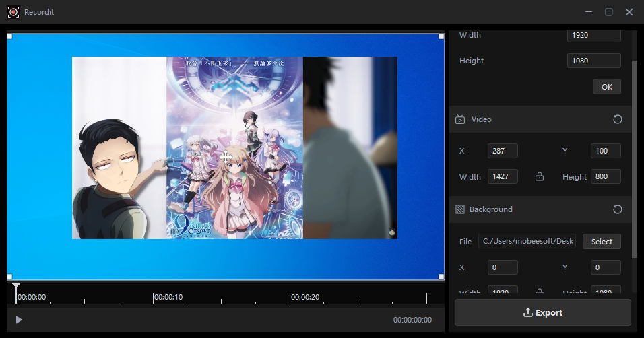Reset Background settings with the circular arrow
This screenshot has height=338, width=644.
point(617,209)
